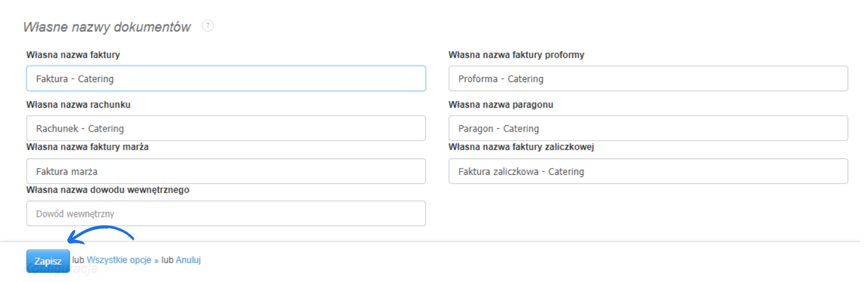The image size is (868, 282).
Task: Click the help question mark icon
Action: pos(208,26)
